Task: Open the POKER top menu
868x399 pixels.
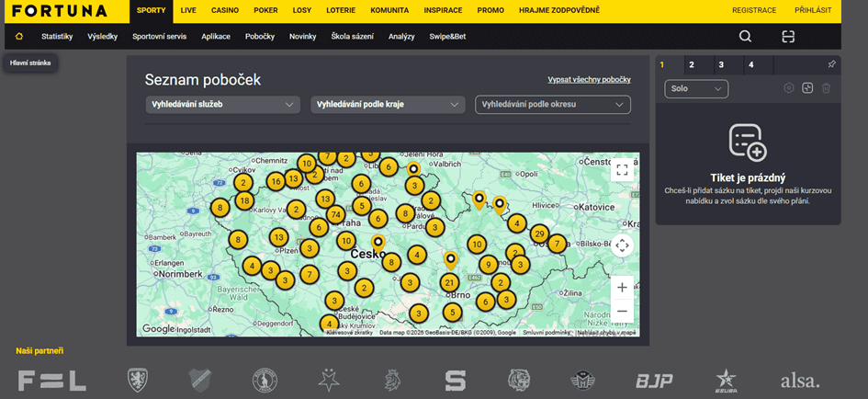Action: (x=265, y=10)
